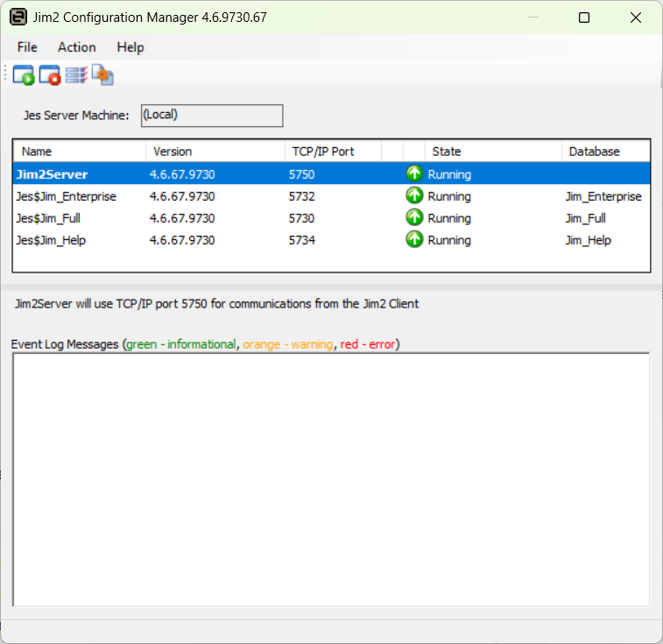Open the File menu
This screenshot has width=663, height=644.
pyautogui.click(x=27, y=47)
